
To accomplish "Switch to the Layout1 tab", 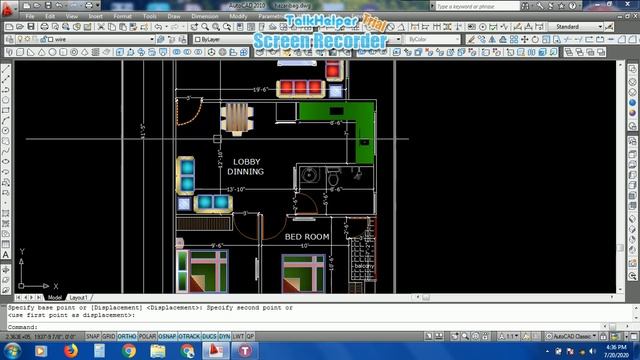I will click(78, 298).
